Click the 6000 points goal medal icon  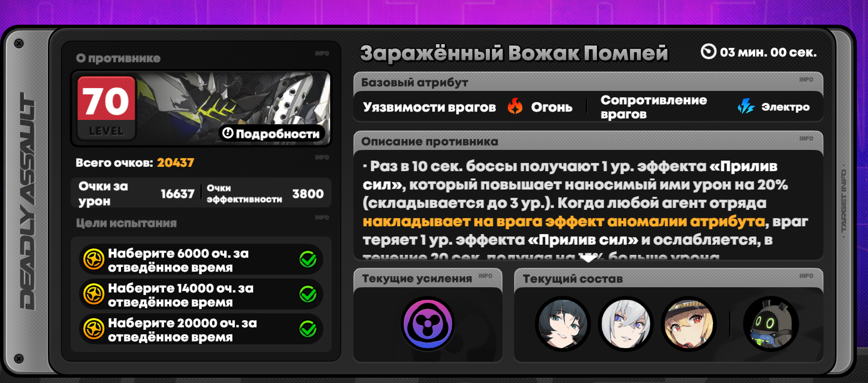94,259
